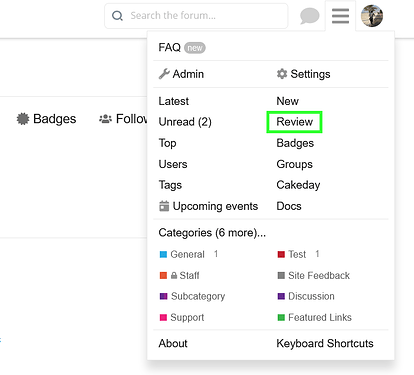Open Badges in the menu
This screenshot has height=375, width=414.
(x=295, y=143)
